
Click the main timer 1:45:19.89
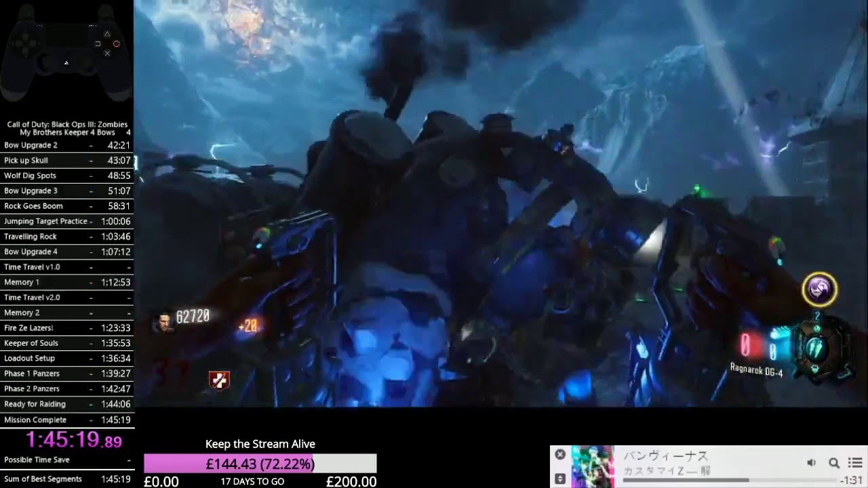(x=74, y=440)
